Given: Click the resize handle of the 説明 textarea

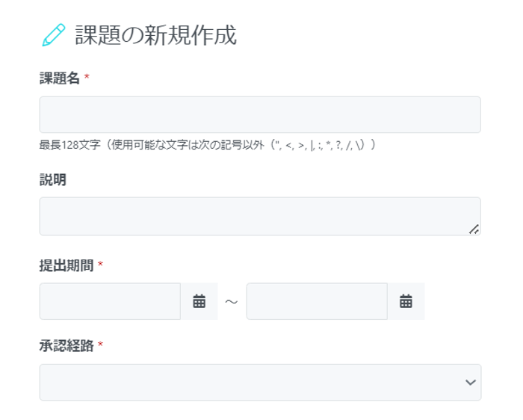Looking at the screenshot, I should (474, 229).
